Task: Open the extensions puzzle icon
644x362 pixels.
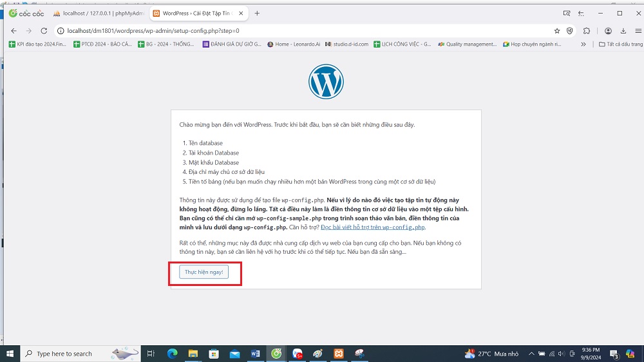Action: point(587,31)
